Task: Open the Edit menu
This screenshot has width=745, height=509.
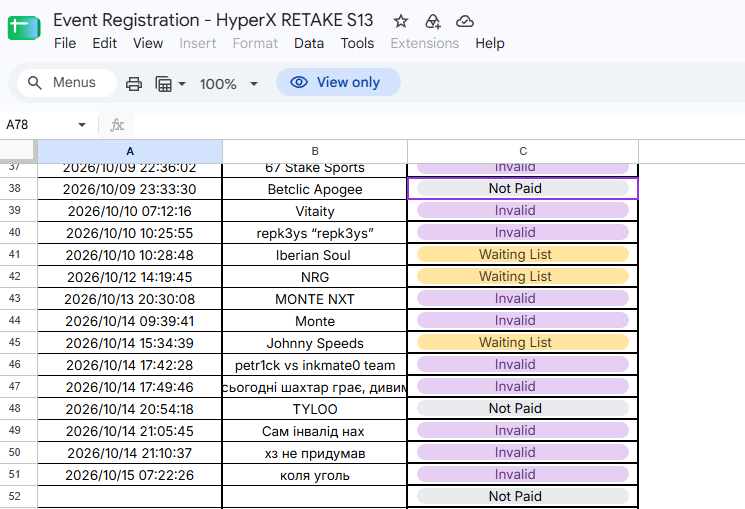Action: coord(105,43)
